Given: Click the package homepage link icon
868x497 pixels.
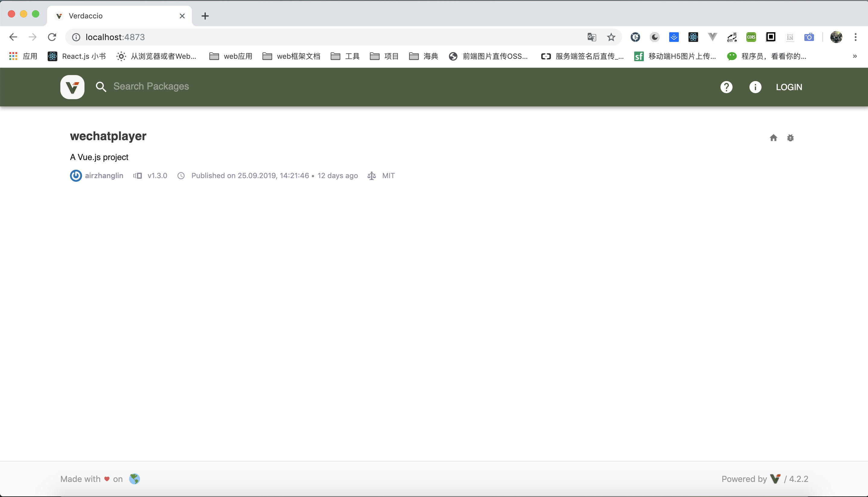Looking at the screenshot, I should click(x=773, y=138).
